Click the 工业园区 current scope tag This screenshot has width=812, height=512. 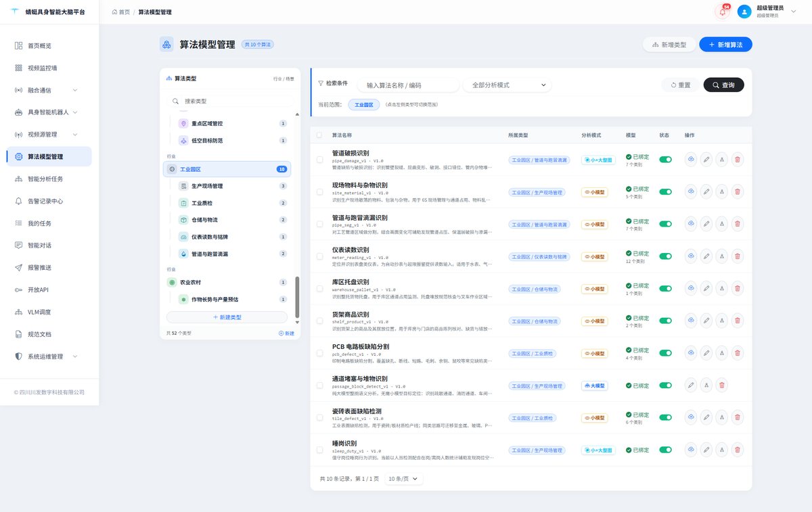[364, 105]
